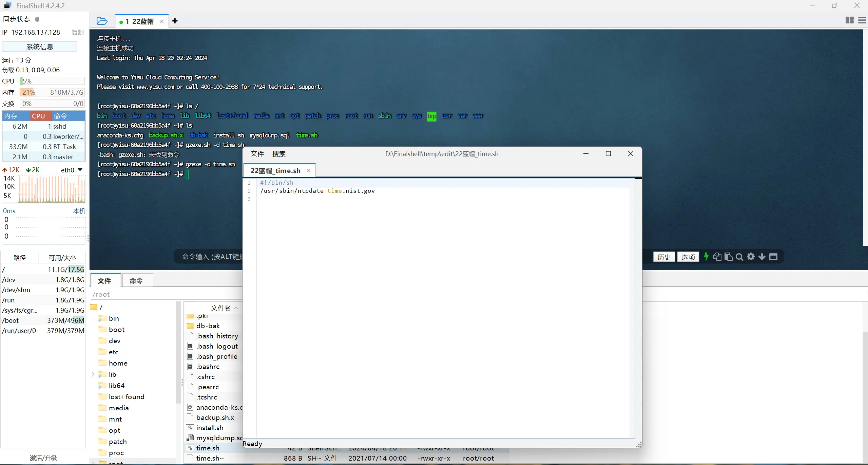Select the etc folder in tree

pyautogui.click(x=113, y=352)
